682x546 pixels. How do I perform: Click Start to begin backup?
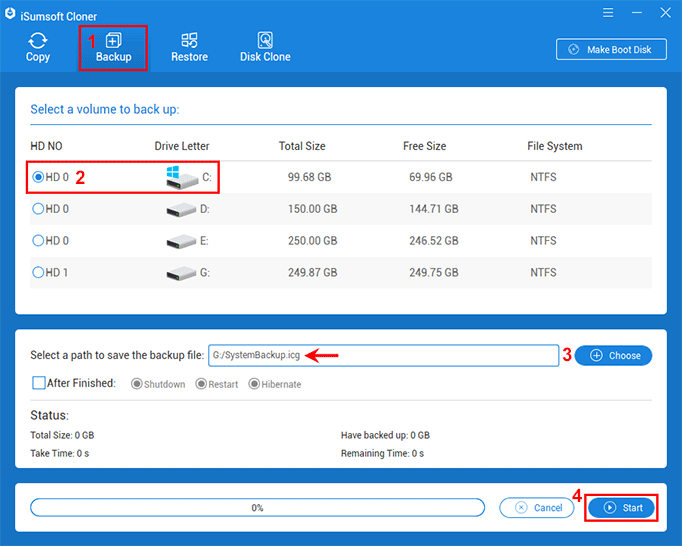pyautogui.click(x=622, y=508)
